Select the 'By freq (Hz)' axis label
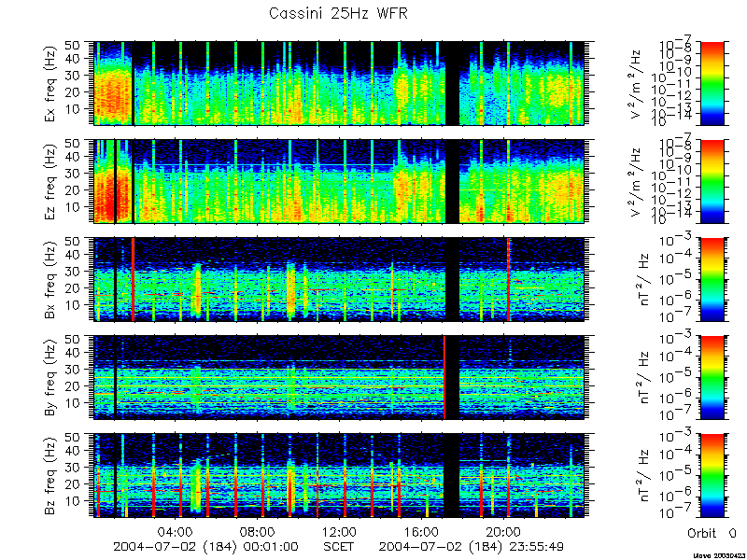This screenshot has width=747, height=560. (51, 378)
